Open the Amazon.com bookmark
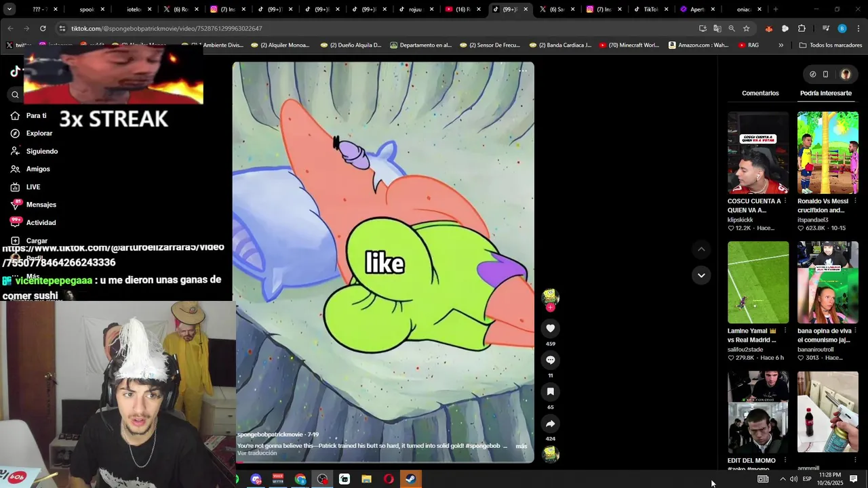Image resolution: width=868 pixels, height=488 pixels. point(698,45)
